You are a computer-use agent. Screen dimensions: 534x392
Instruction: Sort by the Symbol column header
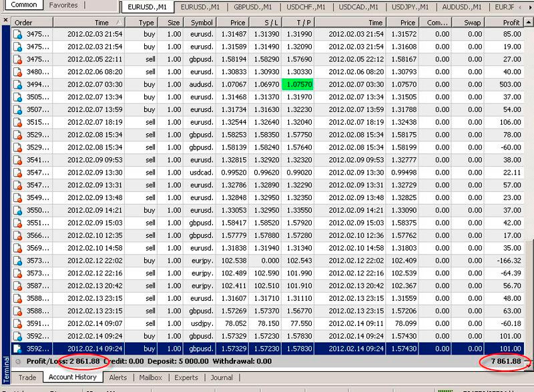(202, 22)
